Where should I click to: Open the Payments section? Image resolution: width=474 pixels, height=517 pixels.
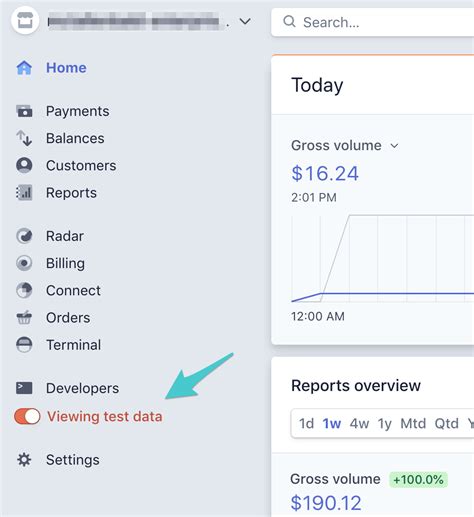[78, 111]
